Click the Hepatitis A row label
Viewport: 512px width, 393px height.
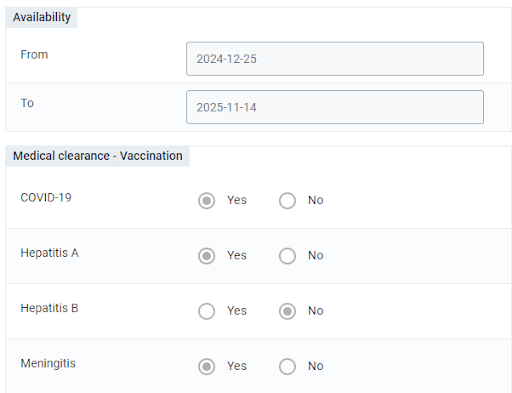point(50,253)
